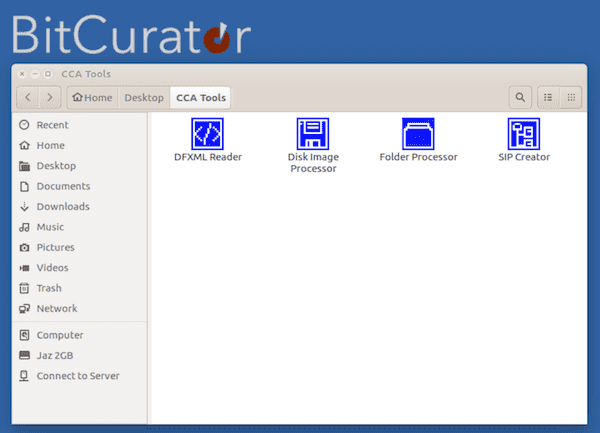Viewport: 600px width, 433px height.
Task: Browse Network in the sidebar
Action: (80, 308)
